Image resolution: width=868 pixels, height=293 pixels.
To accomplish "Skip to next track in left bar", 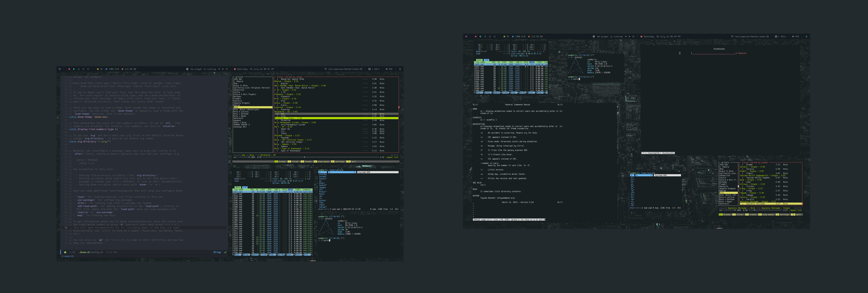I will point(226,69).
